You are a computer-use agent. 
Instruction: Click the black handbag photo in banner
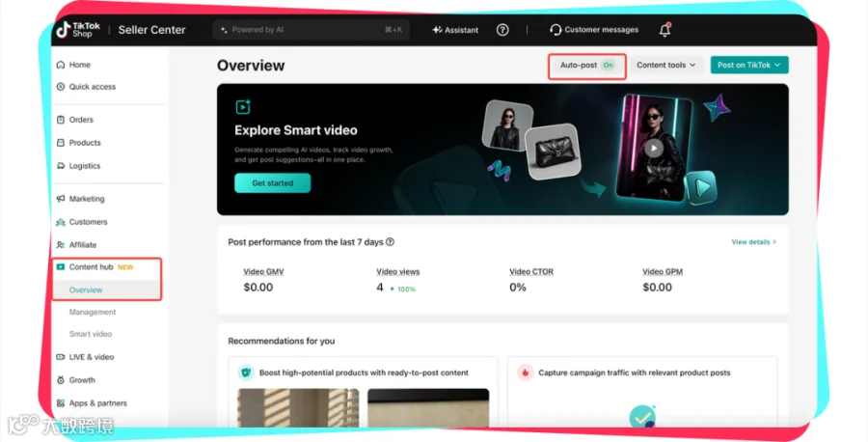[x=553, y=152]
